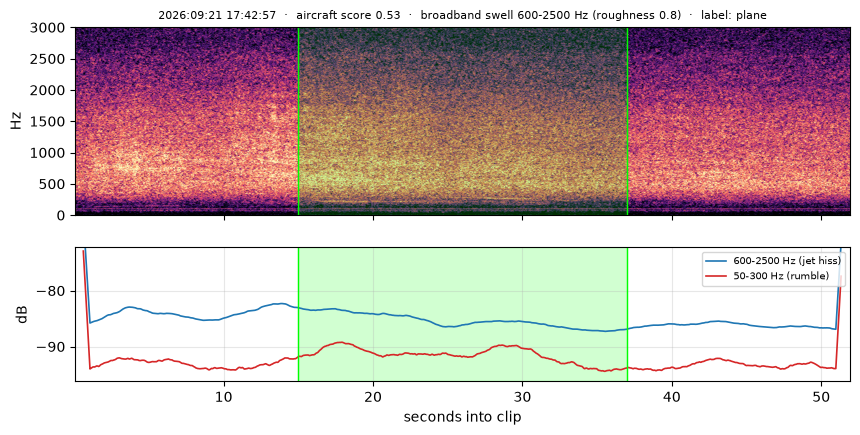Image resolution: width=860 pixels, height=435 pixels.
Task: Click the 40 seconds tick label
Action: pyautogui.click(x=672, y=396)
